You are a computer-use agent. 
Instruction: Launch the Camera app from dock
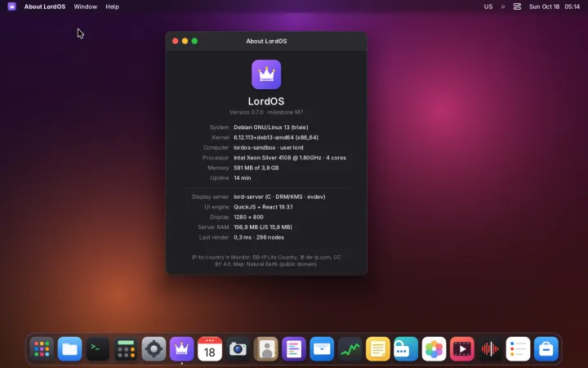(238, 349)
